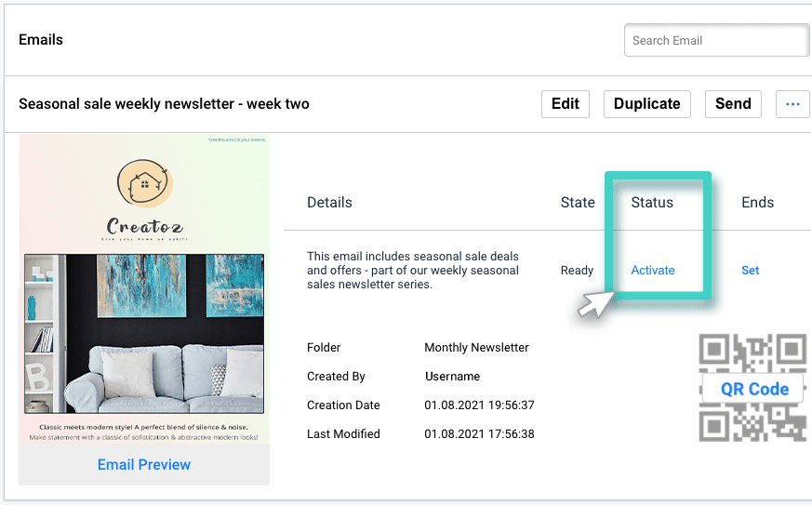Click the Monthly Newsletter folder value

point(476,348)
